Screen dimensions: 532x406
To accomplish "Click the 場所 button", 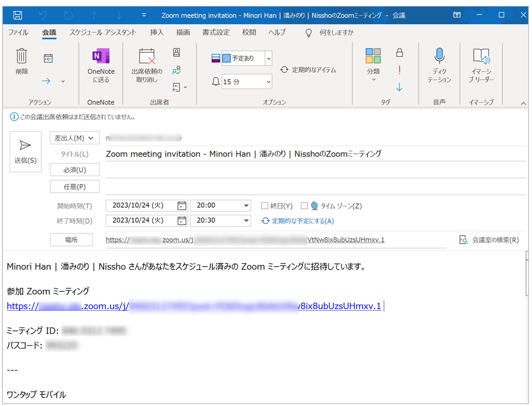I will (71, 240).
